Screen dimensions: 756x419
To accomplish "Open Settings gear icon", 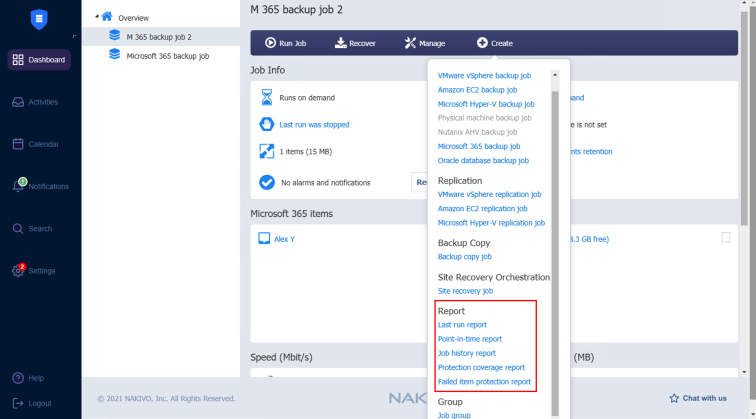I will click(18, 271).
